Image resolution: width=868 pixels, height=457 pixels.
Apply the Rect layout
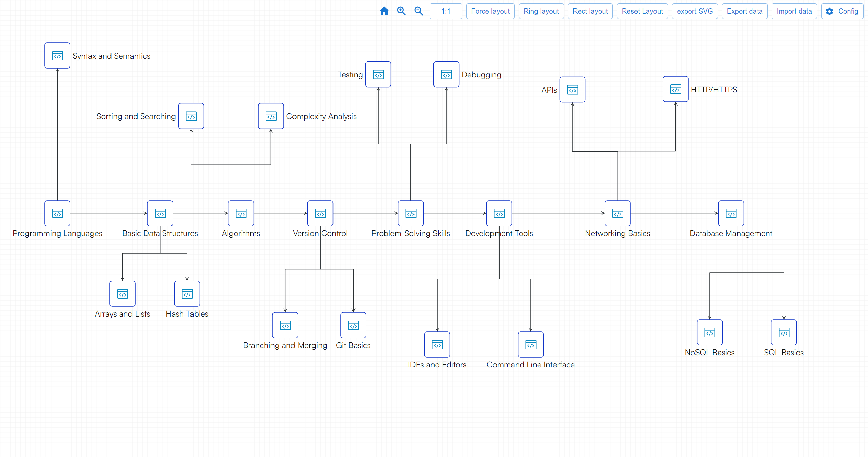[590, 11]
